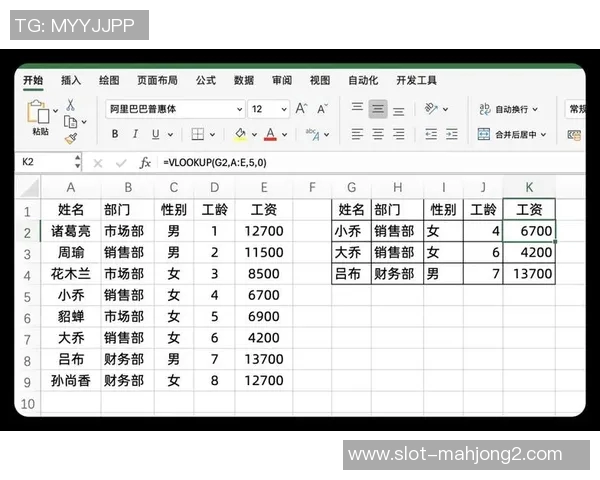Select cell containing 诸葛亮
Screen dimensions: 600x480
71,231
